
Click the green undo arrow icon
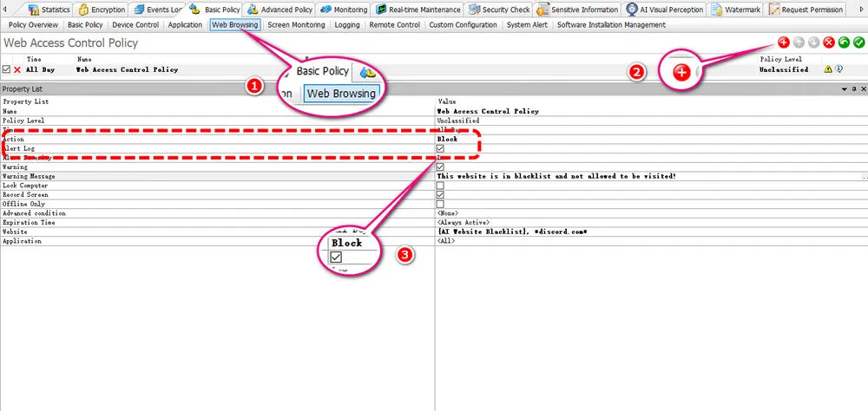(844, 42)
